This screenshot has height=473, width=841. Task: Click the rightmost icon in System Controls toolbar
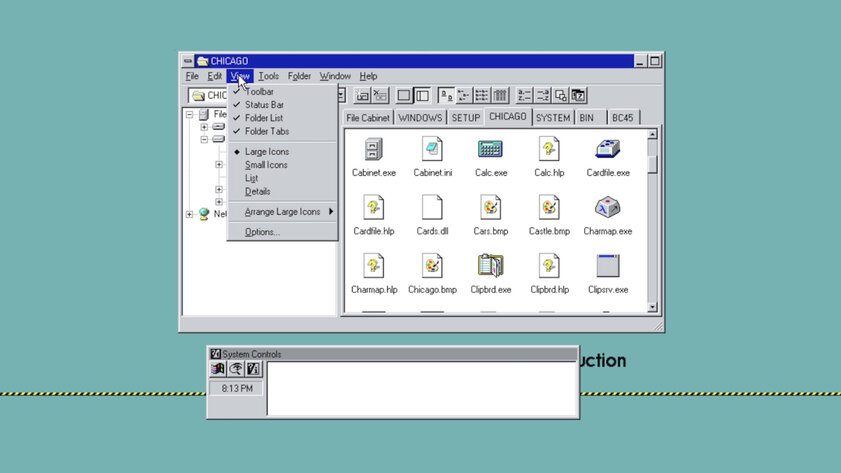point(253,369)
